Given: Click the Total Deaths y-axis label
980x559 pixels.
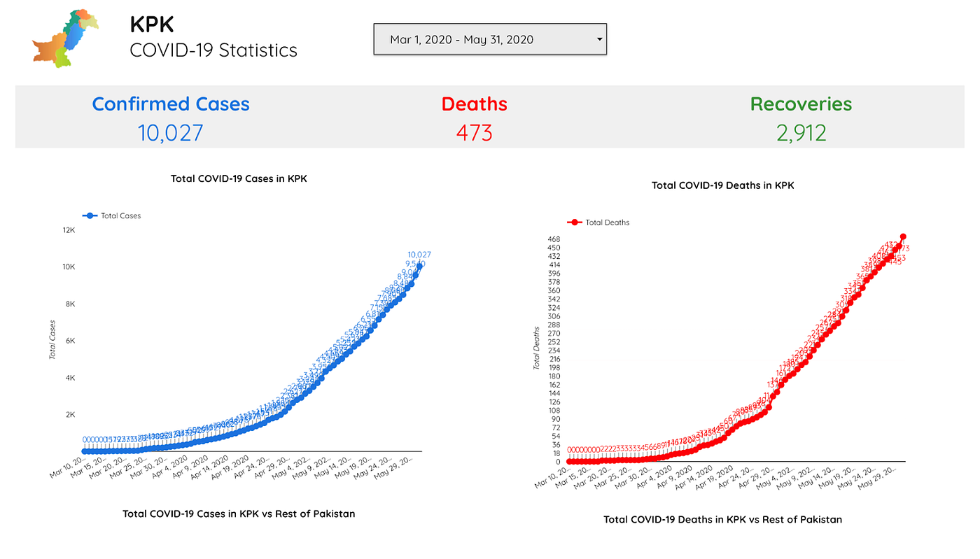Looking at the screenshot, I should point(537,348).
